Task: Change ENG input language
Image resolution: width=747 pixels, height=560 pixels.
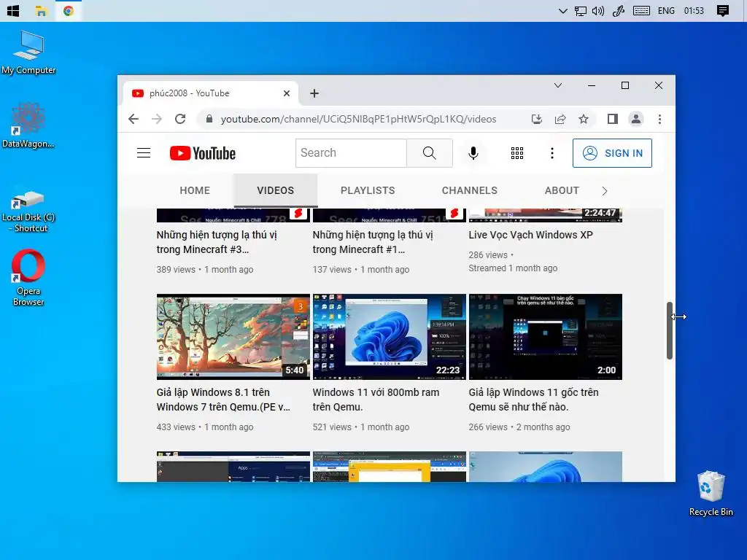Action: (x=666, y=11)
